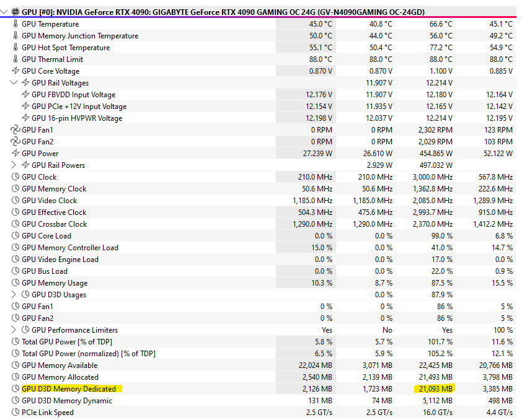Click the GPU chip icon in header

pyautogui.click(x=15, y=12)
